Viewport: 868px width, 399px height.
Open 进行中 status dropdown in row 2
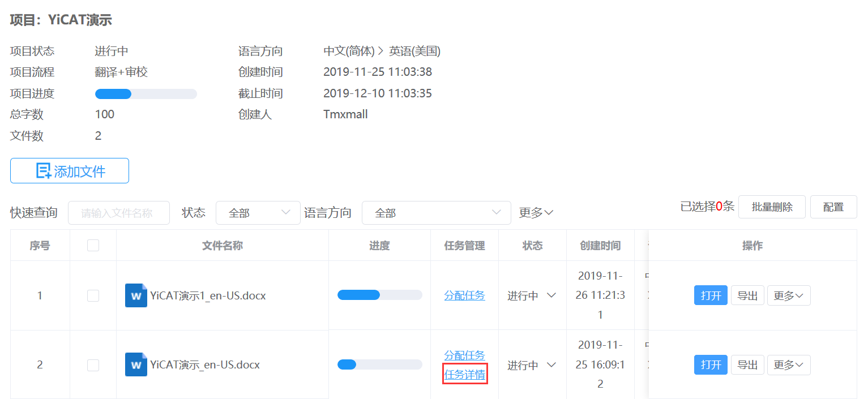(532, 365)
